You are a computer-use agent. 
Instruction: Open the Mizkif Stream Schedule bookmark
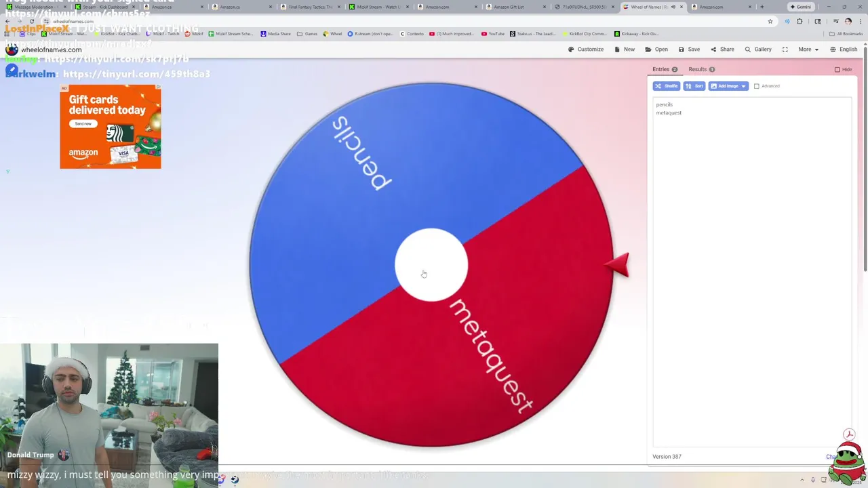coord(231,34)
